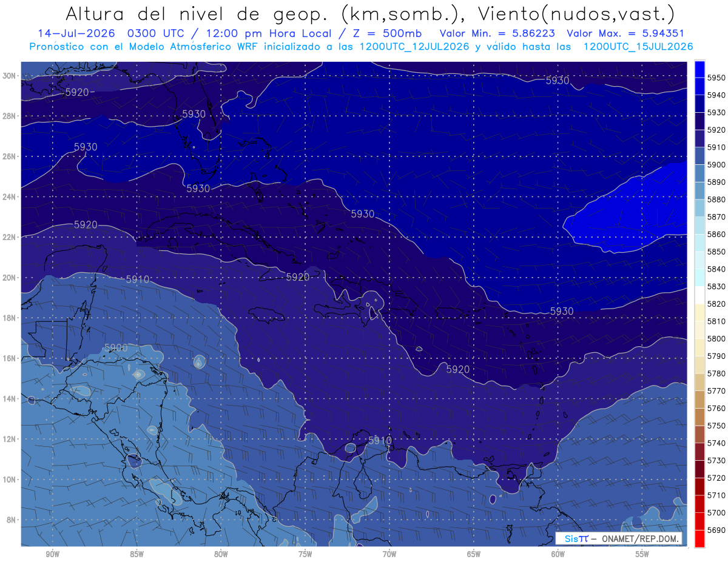Click the 16N latitude axis label
The height and width of the screenshot is (562, 728).
[10, 358]
